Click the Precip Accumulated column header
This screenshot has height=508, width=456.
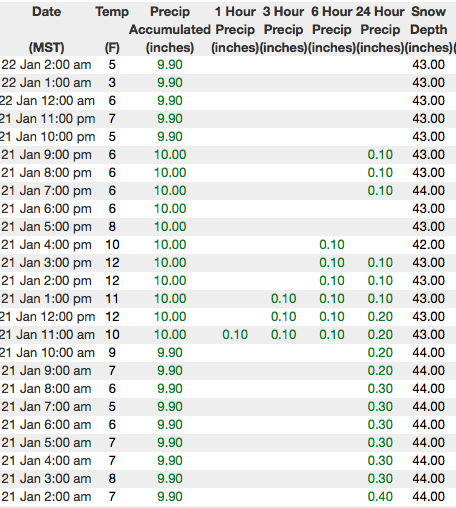pos(170,29)
